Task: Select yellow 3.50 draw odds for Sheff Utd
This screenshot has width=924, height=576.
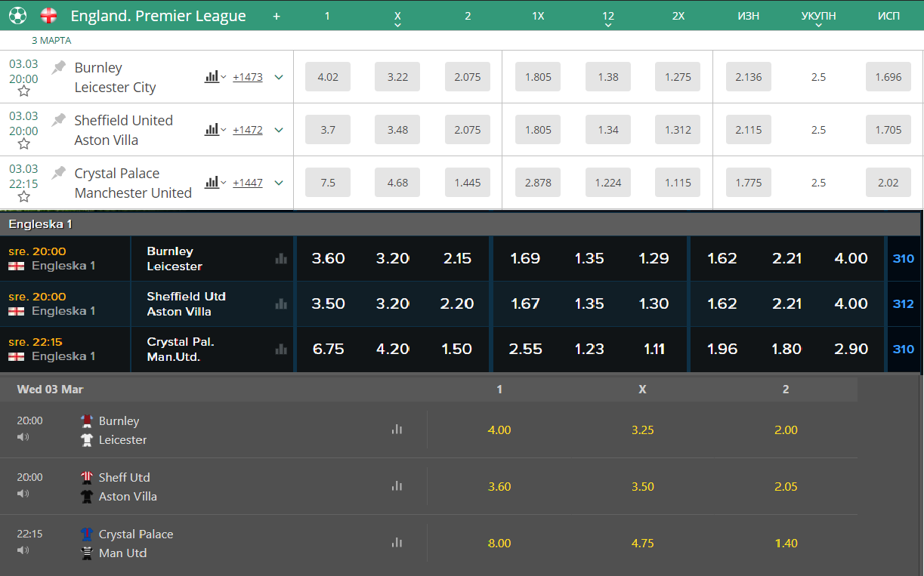Action: coord(643,486)
